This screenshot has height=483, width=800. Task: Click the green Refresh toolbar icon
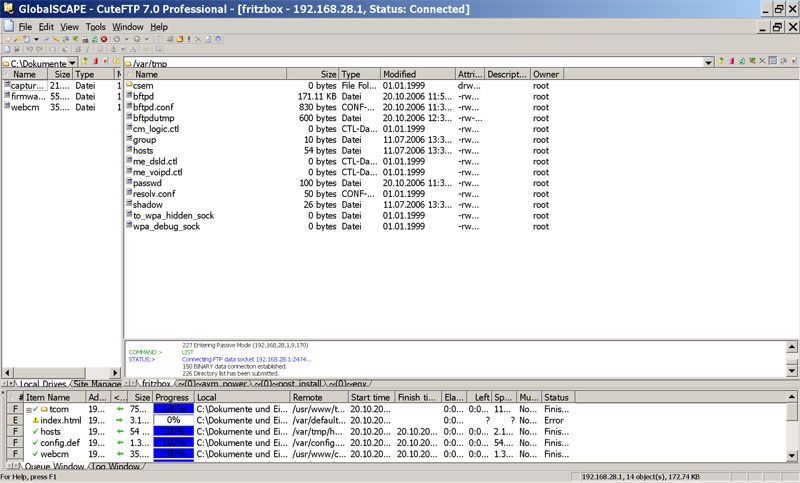pyautogui.click(x=94, y=39)
